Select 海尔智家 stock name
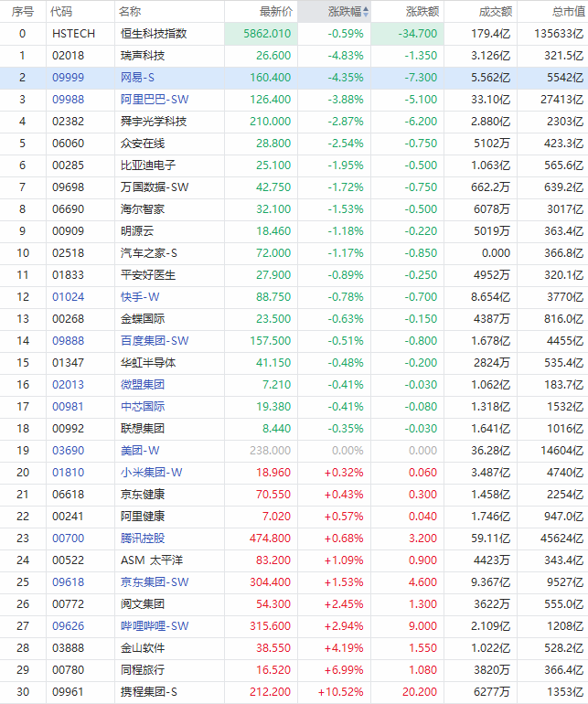The width and height of the screenshot is (588, 704). [x=143, y=209]
